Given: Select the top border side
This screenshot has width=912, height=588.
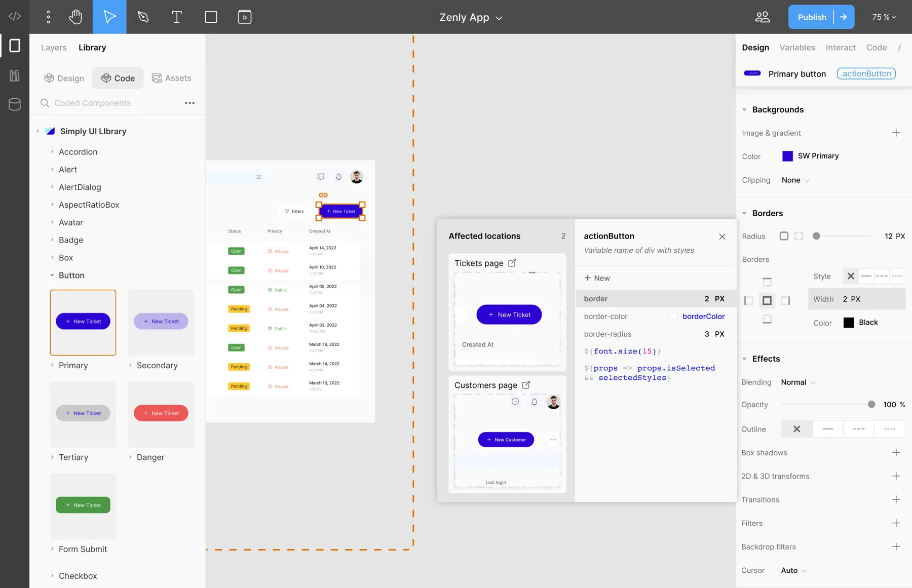Looking at the screenshot, I should coord(767,282).
